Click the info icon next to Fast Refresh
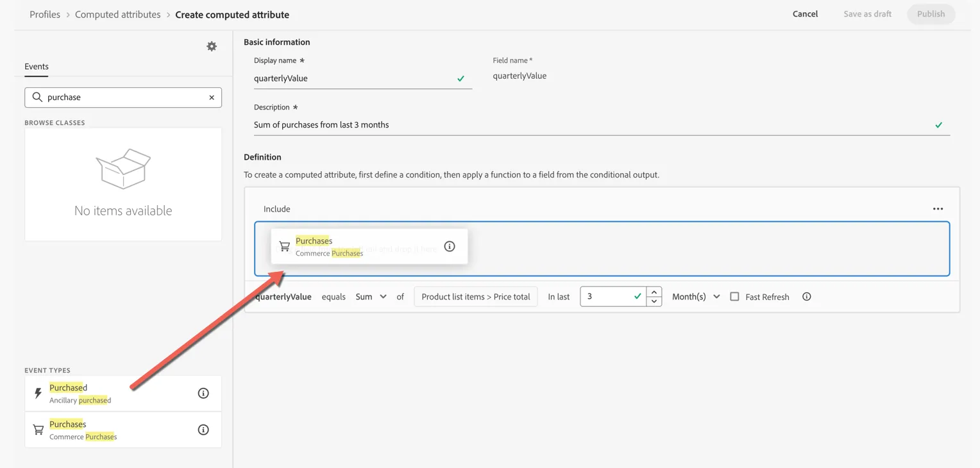The width and height of the screenshot is (980, 468). point(807,297)
